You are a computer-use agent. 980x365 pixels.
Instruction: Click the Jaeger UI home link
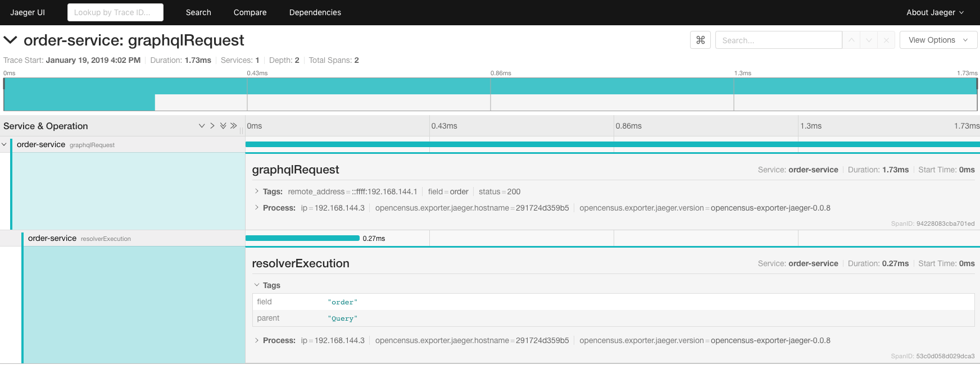28,12
